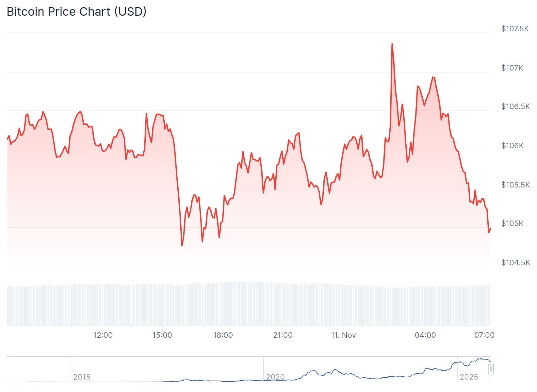Click the 12:00 time axis label

(x=103, y=335)
